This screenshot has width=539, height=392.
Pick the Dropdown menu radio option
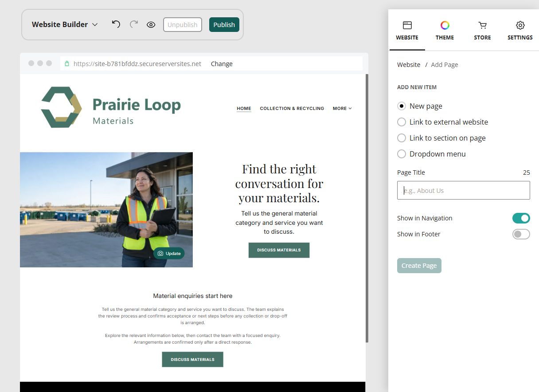point(402,154)
